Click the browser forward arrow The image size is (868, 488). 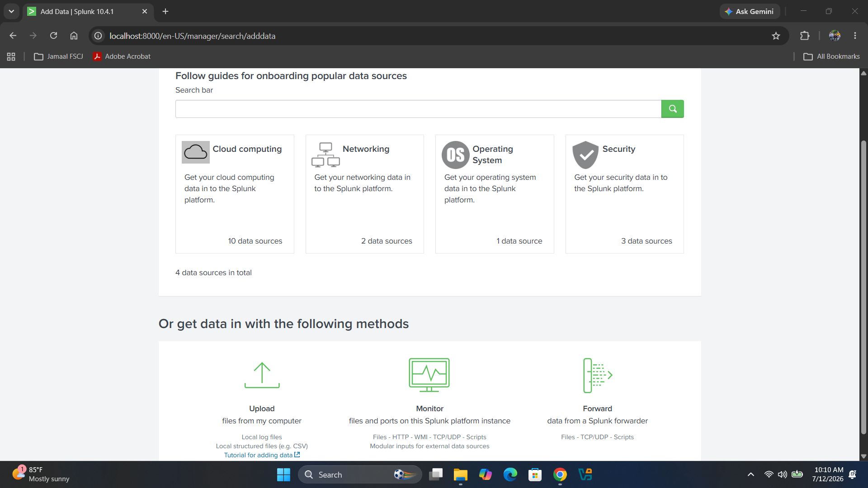pyautogui.click(x=33, y=36)
